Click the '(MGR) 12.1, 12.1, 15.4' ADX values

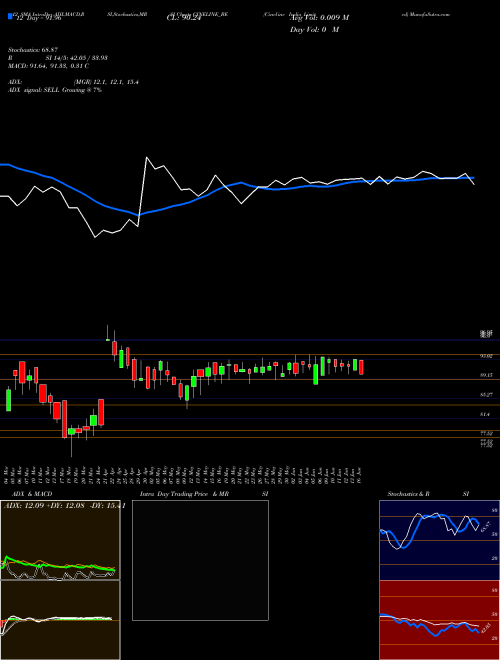click(x=106, y=82)
